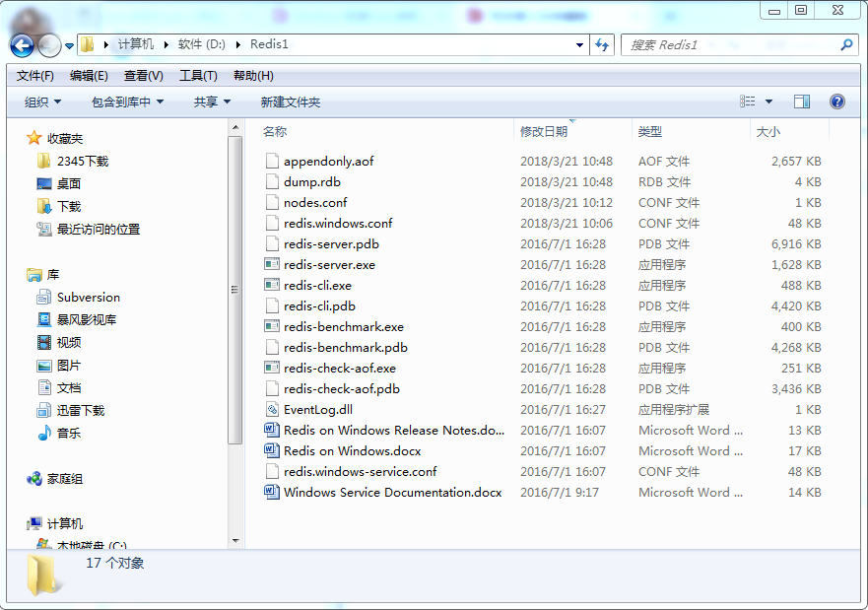
Task: Open the 包含到库中 dropdown
Action: [x=127, y=102]
